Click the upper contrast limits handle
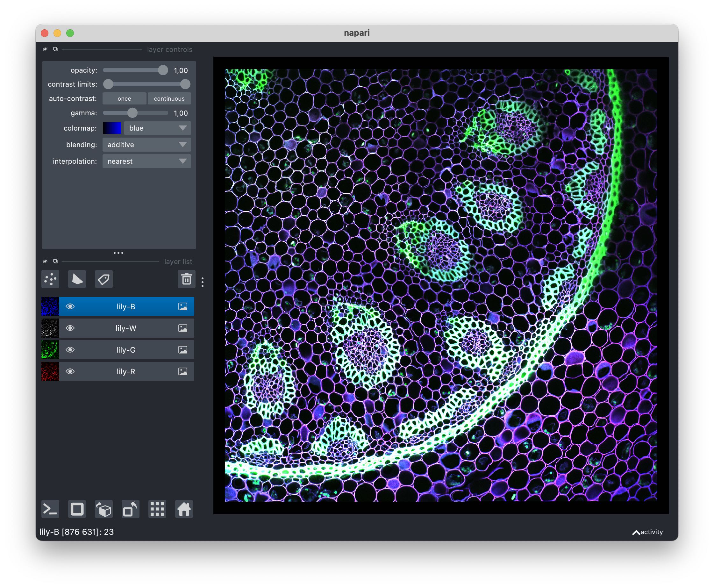 [x=185, y=84]
